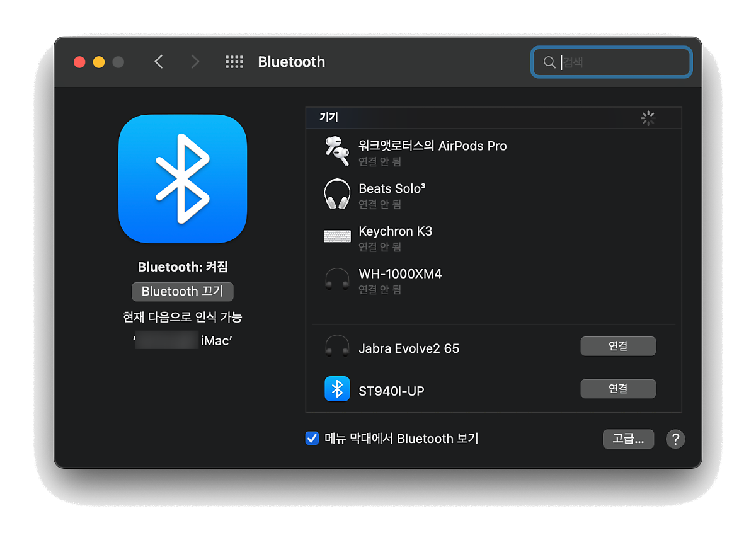Go back with the left chevron
This screenshot has width=756, height=540.
coord(159,62)
